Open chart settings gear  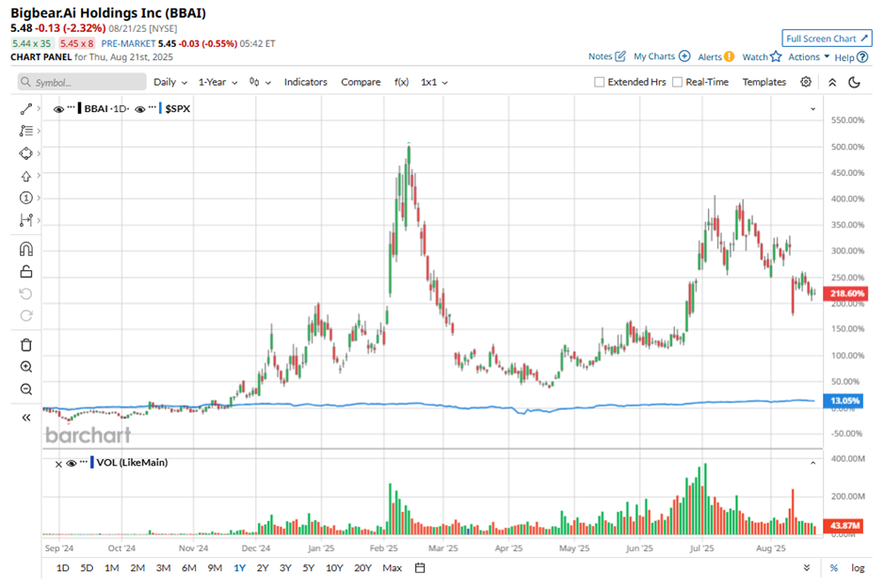[x=806, y=82]
